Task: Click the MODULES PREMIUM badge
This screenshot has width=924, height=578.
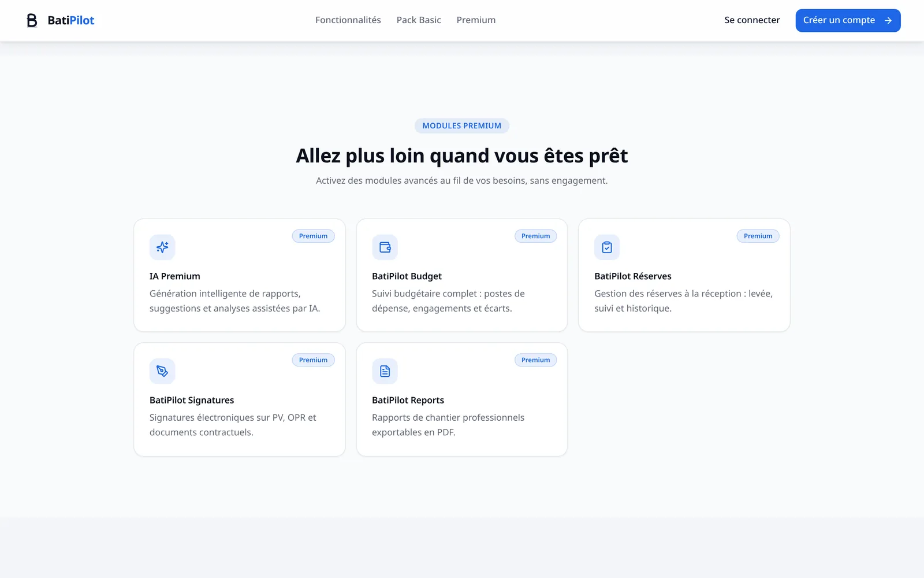Action: tap(462, 125)
